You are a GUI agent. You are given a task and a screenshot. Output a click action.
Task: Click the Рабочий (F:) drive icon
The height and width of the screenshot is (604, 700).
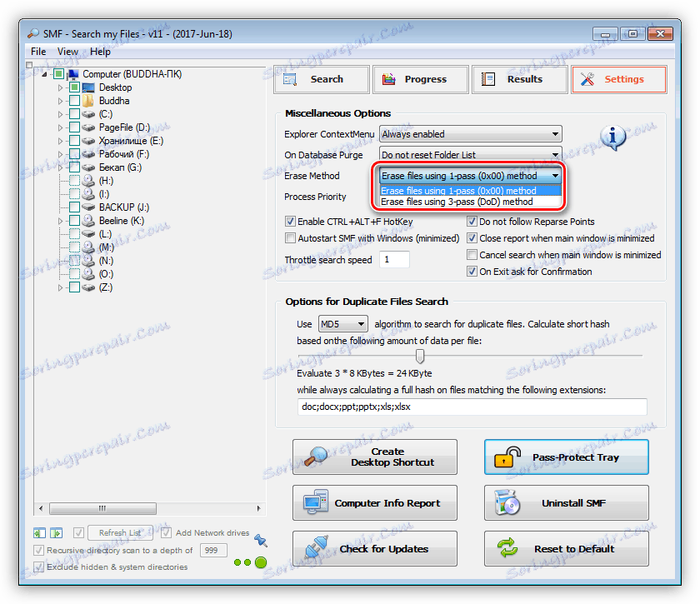click(88, 154)
